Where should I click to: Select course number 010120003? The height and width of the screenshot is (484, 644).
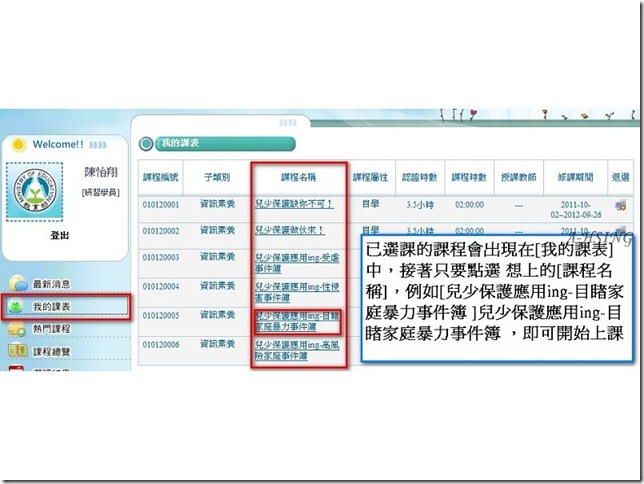(161, 258)
